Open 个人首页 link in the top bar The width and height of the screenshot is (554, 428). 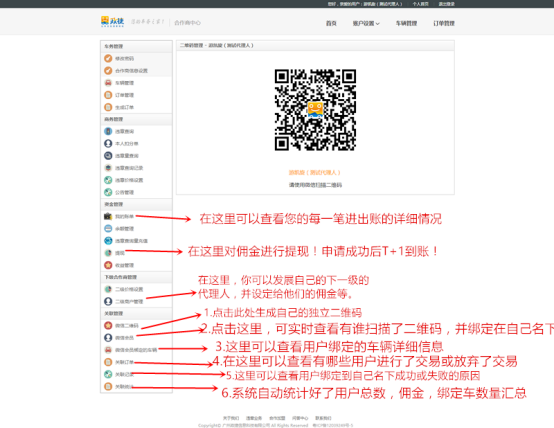click(x=420, y=4)
